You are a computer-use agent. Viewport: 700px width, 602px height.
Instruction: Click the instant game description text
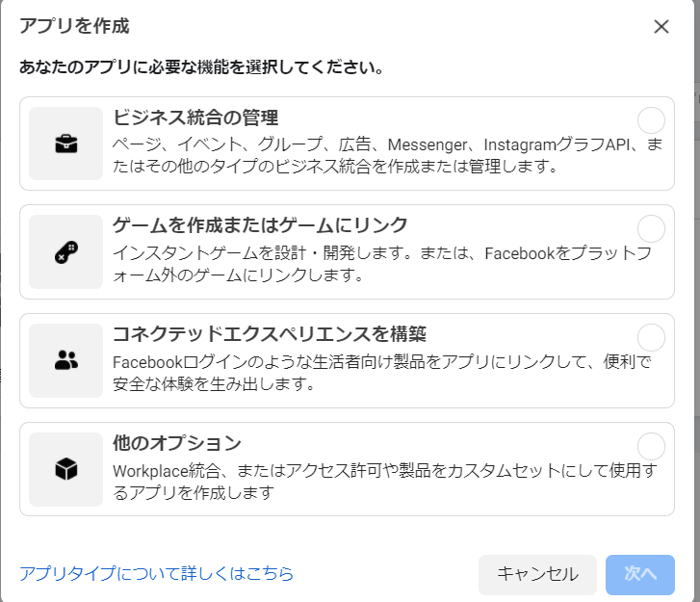pyautogui.click(x=385, y=264)
